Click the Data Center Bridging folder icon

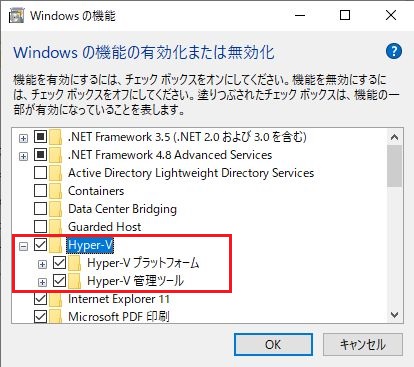[56, 209]
